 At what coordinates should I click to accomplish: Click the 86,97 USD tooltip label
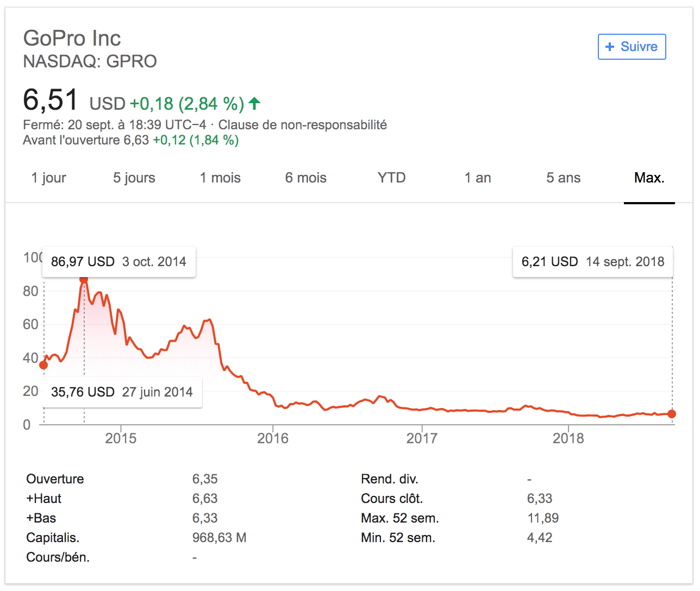click(118, 262)
